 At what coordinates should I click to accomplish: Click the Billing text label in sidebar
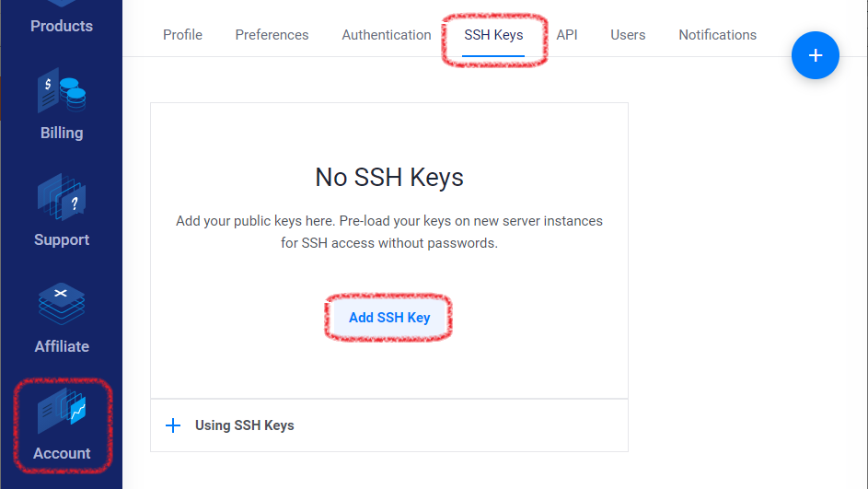point(62,133)
